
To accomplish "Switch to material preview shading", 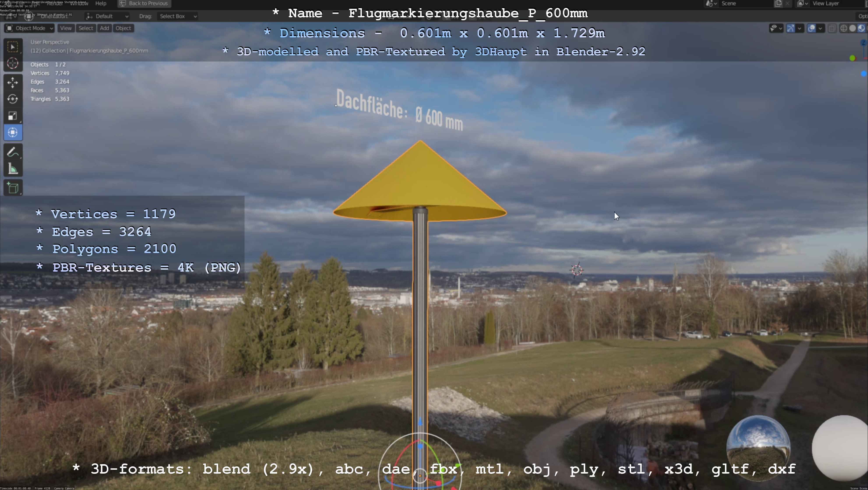I will coord(861,28).
